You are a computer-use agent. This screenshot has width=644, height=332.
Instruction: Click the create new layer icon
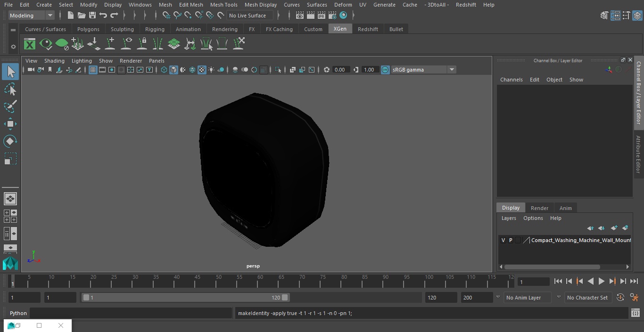[614, 228]
